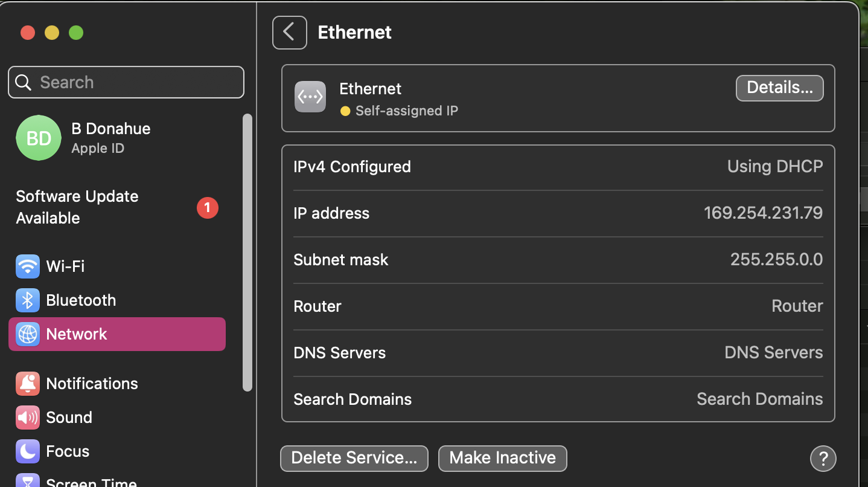This screenshot has height=487, width=868.
Task: Click the Delete Service button
Action: [x=354, y=458]
